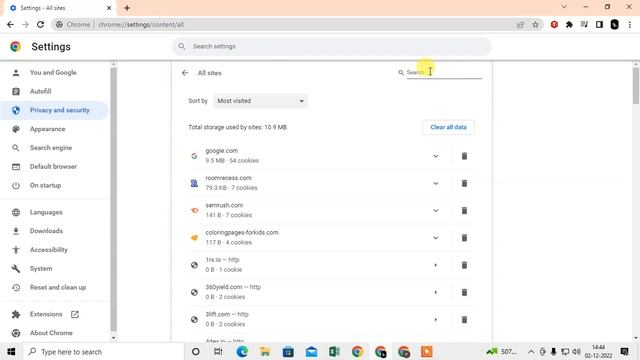Click the address bar URL
This screenshot has height=360, width=640.
[x=141, y=24]
